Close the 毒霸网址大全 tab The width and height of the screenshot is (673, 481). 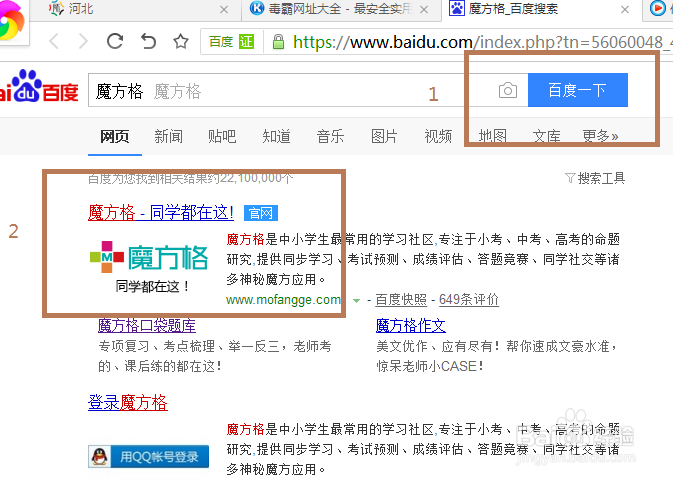pyautogui.click(x=424, y=9)
